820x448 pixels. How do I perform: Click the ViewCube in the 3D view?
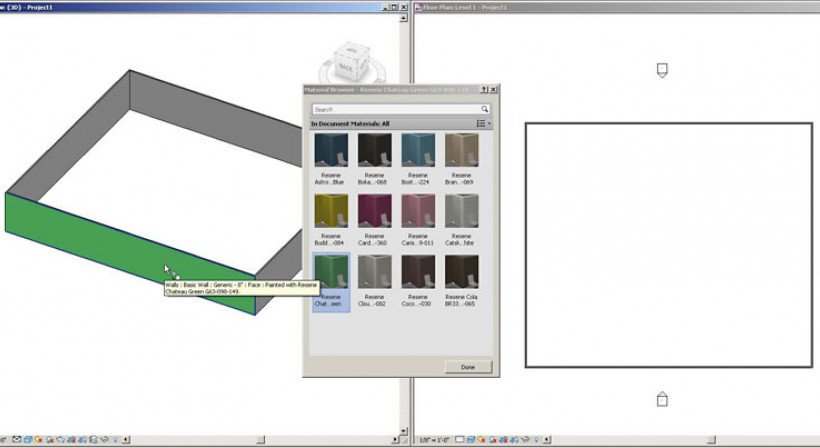coord(351,61)
